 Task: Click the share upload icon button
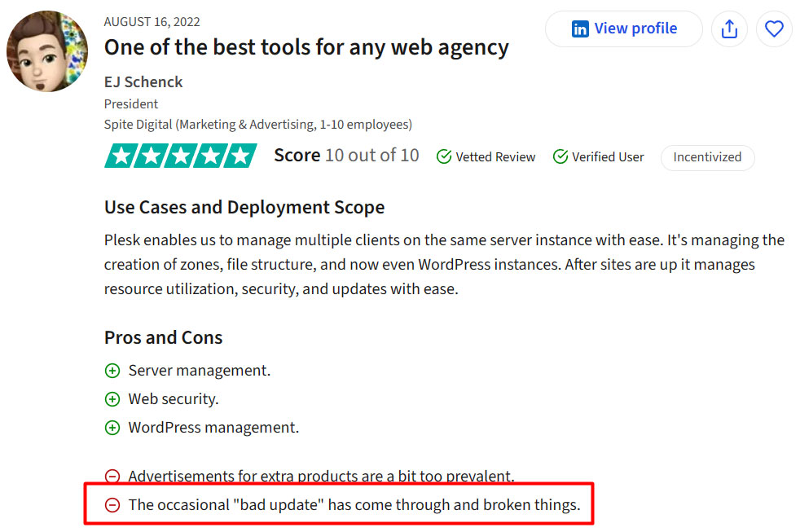(729, 29)
